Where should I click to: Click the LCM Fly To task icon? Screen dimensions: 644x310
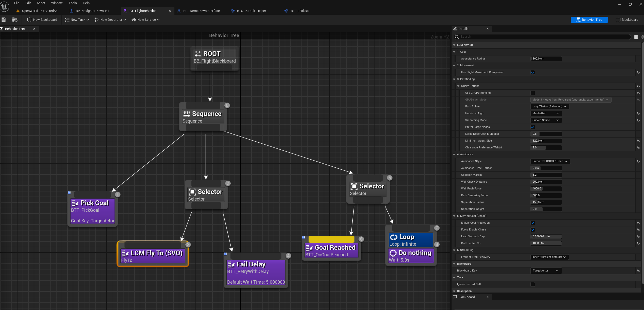pos(126,253)
